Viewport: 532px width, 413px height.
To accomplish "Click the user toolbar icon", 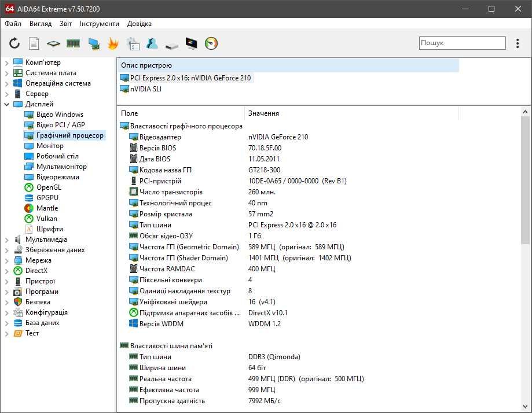I will 152,43.
